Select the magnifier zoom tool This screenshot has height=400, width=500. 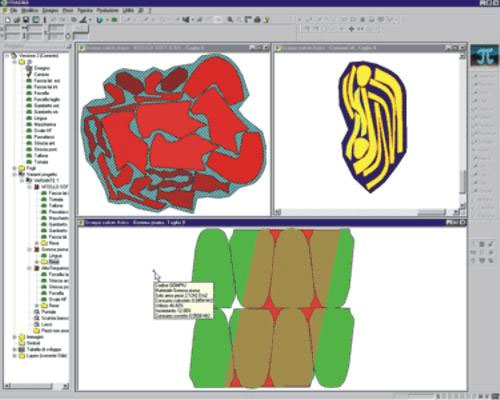pyautogui.click(x=230, y=20)
